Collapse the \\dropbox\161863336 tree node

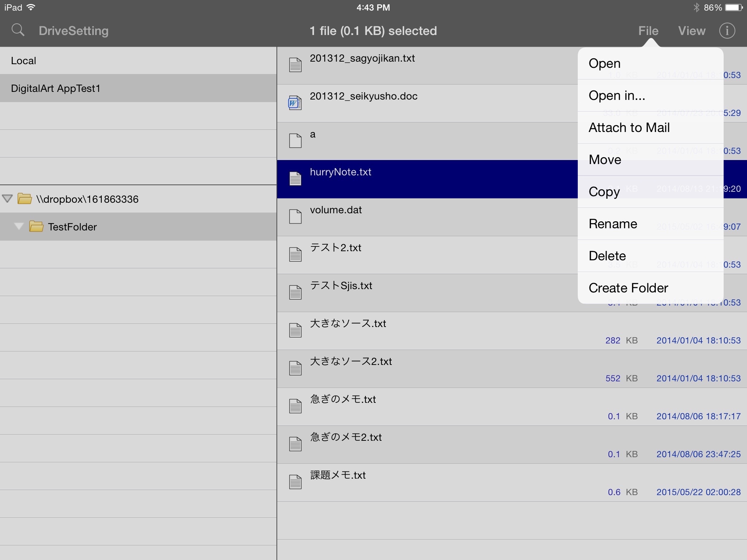7,199
